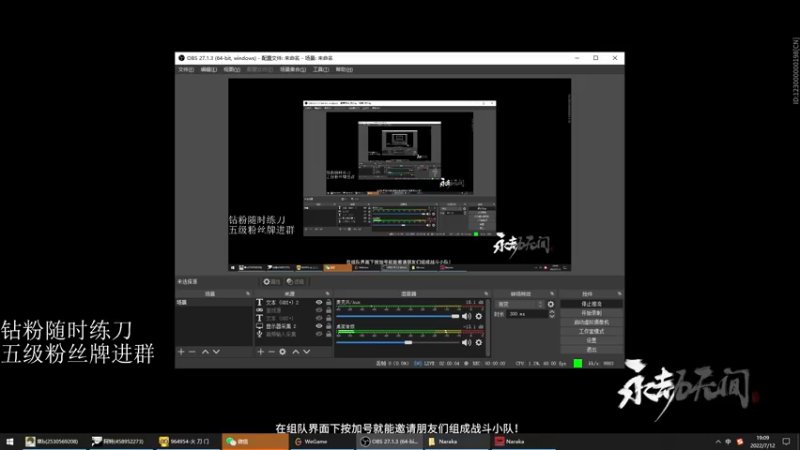Click 工作室模式 (Studio Mode) button
This screenshot has width=800, height=450.
coord(591,332)
